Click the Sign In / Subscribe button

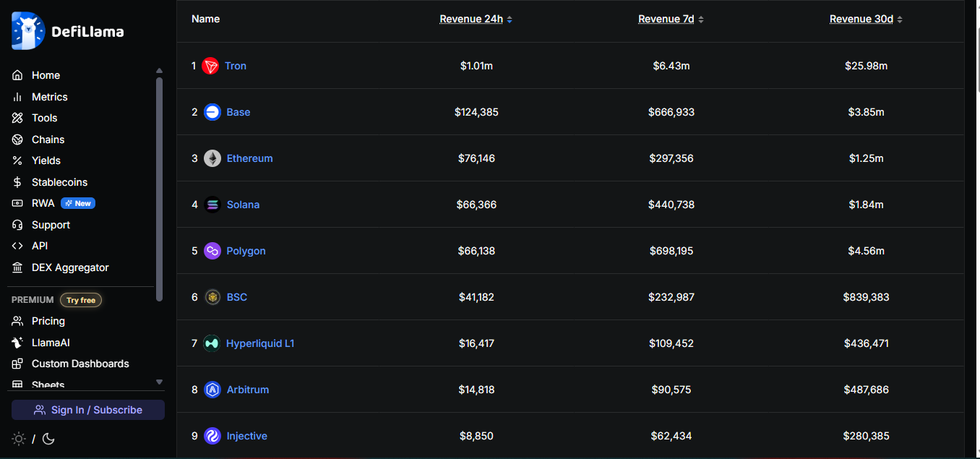click(87, 410)
